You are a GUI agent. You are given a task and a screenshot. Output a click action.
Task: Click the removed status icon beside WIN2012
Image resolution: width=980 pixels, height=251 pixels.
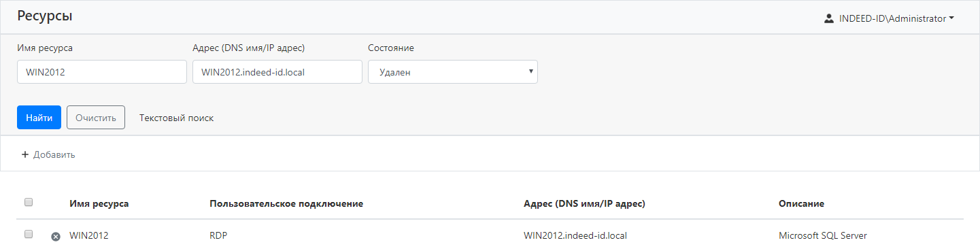tap(56, 236)
